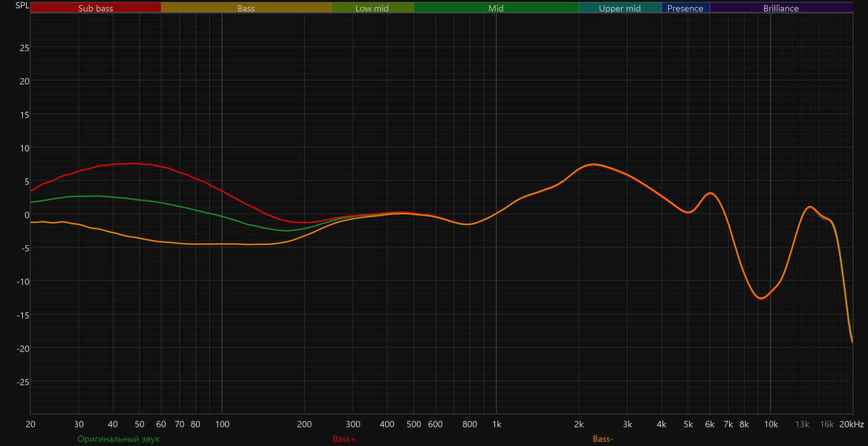
Task: Click the -10 dB level label
Action: pyautogui.click(x=23, y=282)
